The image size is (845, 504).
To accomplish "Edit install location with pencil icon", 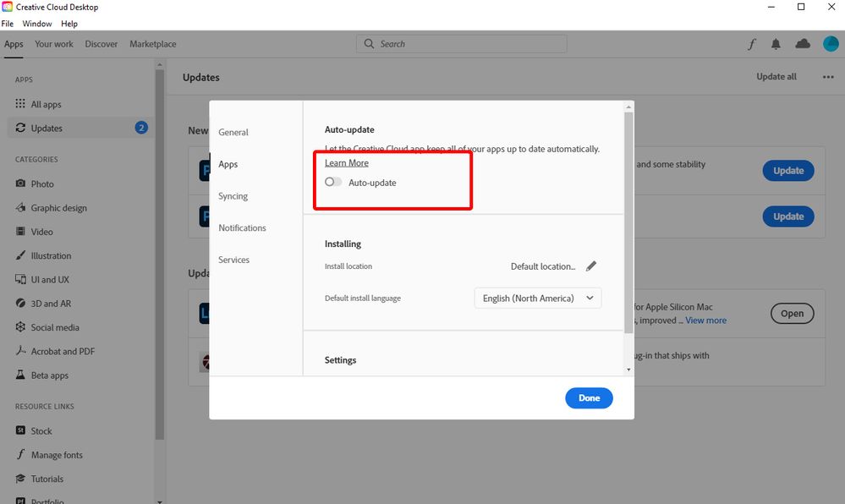I will (x=591, y=266).
